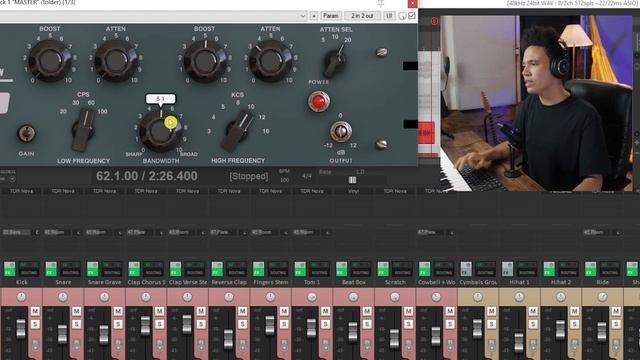The image size is (640, 360).
Task: Toggle FX button on Reverse Clap track
Action: 217,269
